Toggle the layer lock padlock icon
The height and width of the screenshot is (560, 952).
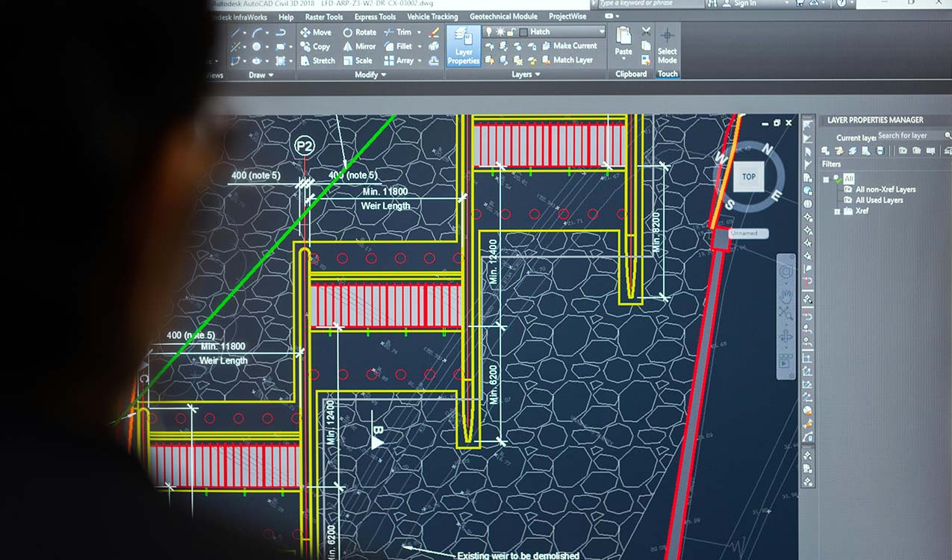coord(511,32)
